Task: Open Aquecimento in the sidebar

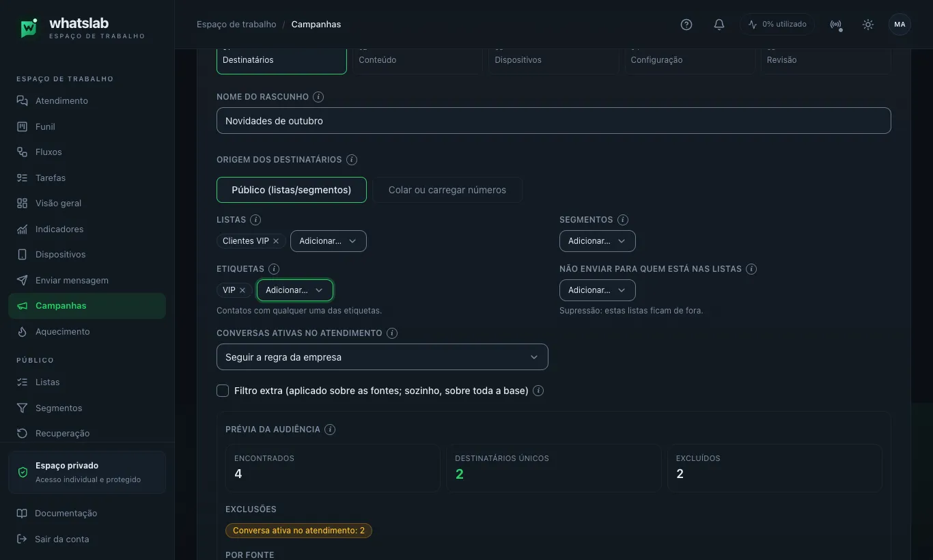Action: [x=87, y=332]
